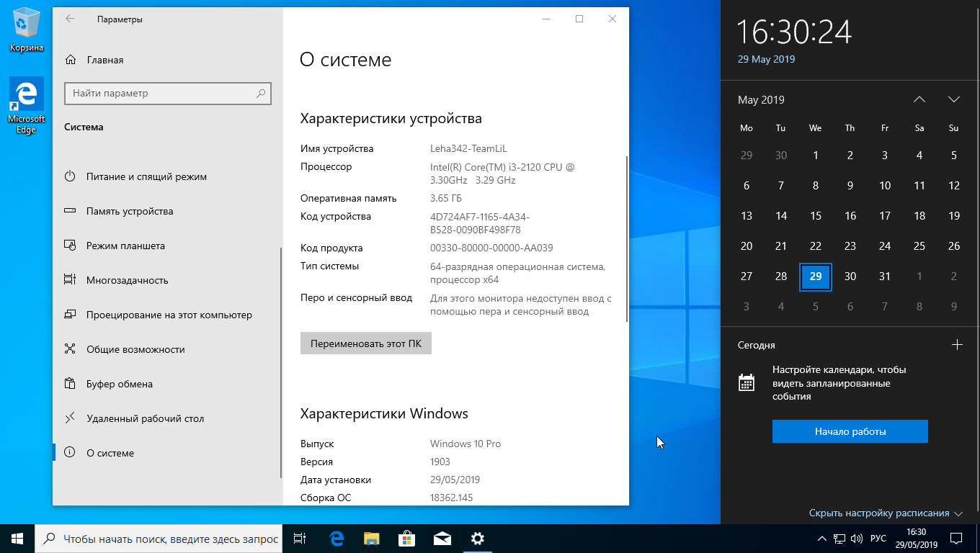Click the network icon in the system tray
Screen dimensions: 980x553
tap(839, 539)
